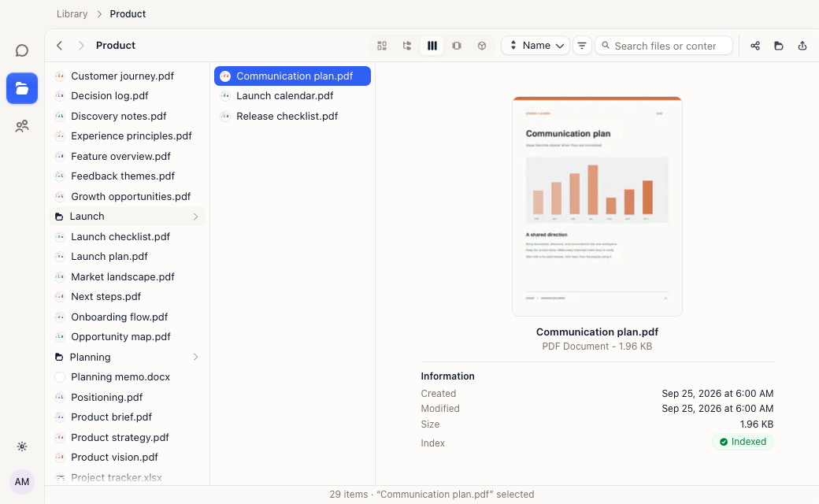Toggle theme with the sun icon
Viewport: 819px width, 504px height.
[22, 447]
